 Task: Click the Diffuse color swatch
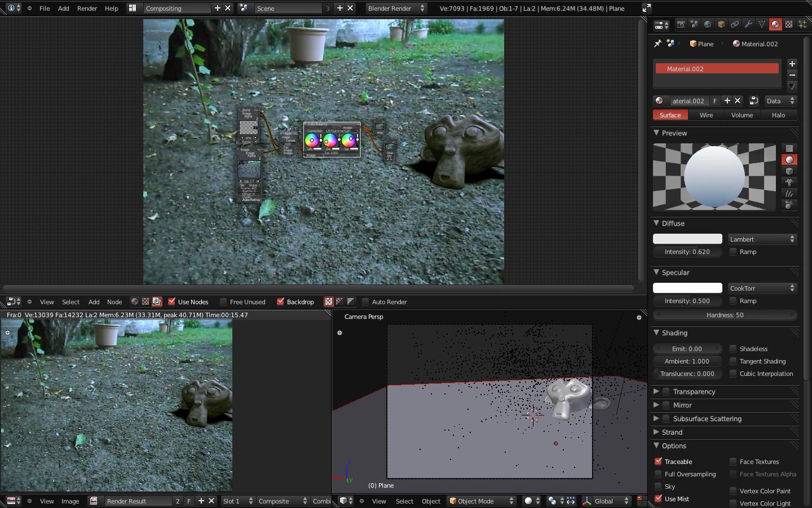point(687,239)
